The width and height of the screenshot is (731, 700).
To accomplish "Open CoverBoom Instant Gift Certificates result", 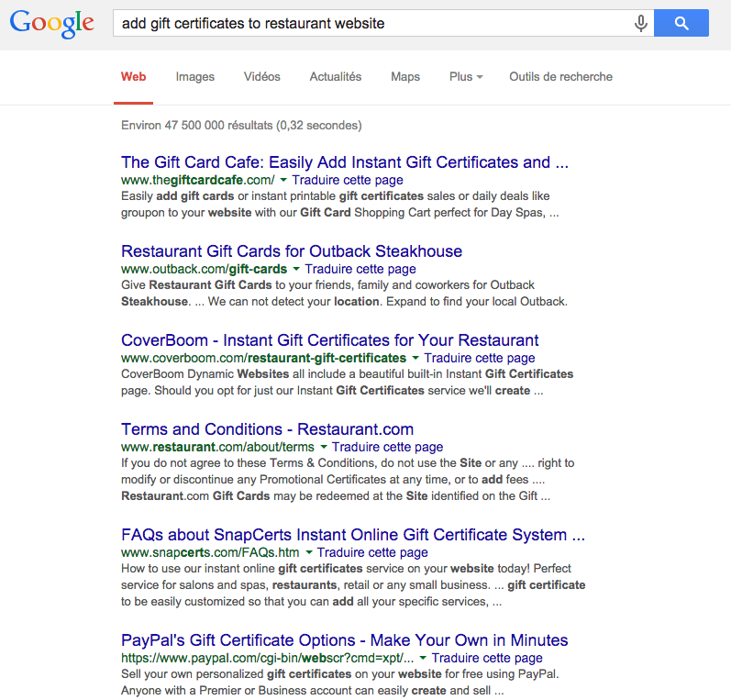I will 329,340.
